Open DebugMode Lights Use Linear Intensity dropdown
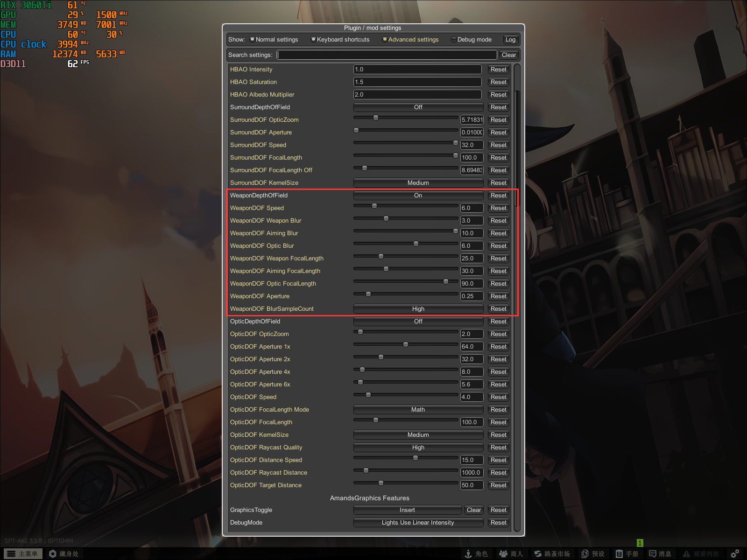Screen dimensions: 747x560 coord(418,523)
